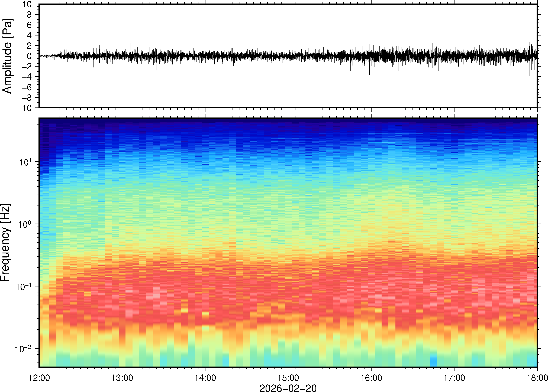Click the 0 amplitude tick label
This screenshot has width=548, height=392.
coord(30,56)
